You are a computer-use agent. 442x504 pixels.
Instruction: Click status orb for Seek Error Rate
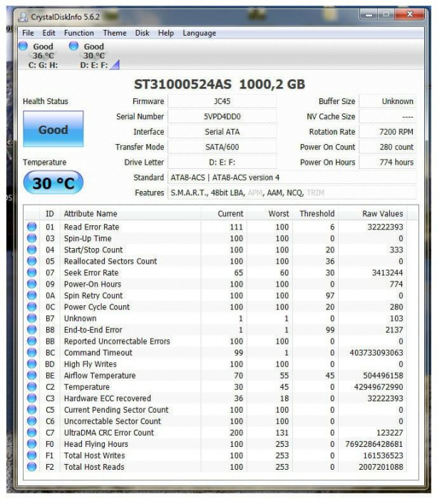pos(32,272)
